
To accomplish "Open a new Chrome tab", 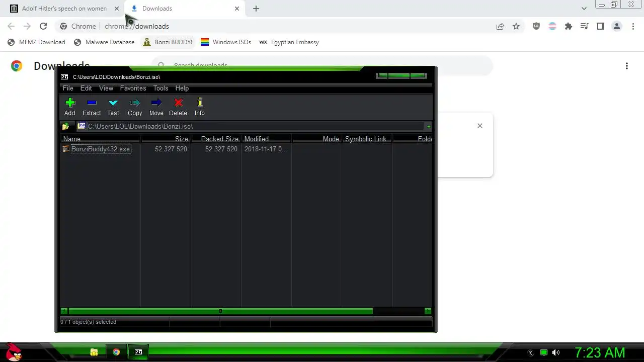I will coord(256,9).
